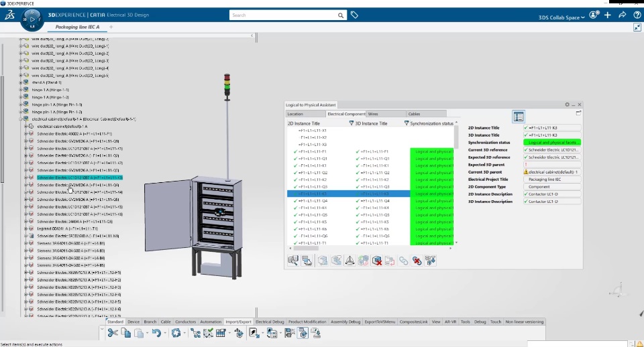The width and height of the screenshot is (644, 347).
Task: Open the Paste options dropdown arrow
Action: (x=147, y=334)
